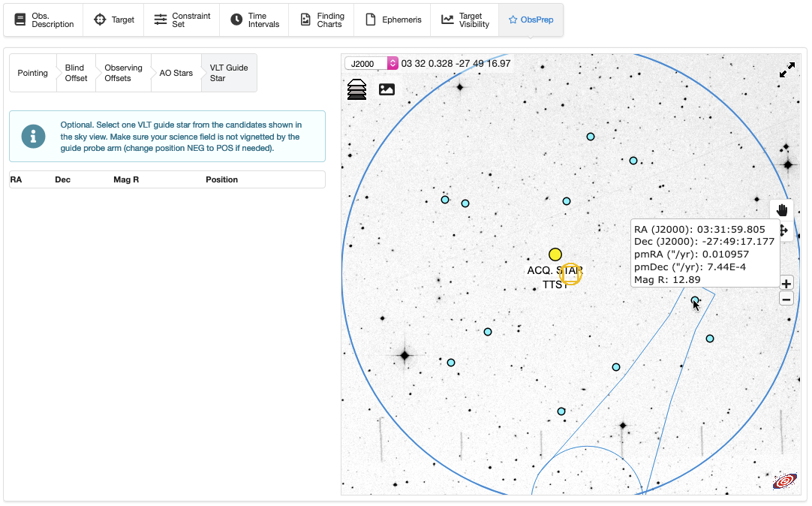The width and height of the screenshot is (812, 506).
Task: Go to the Time Intervals tab
Action: 254,20
